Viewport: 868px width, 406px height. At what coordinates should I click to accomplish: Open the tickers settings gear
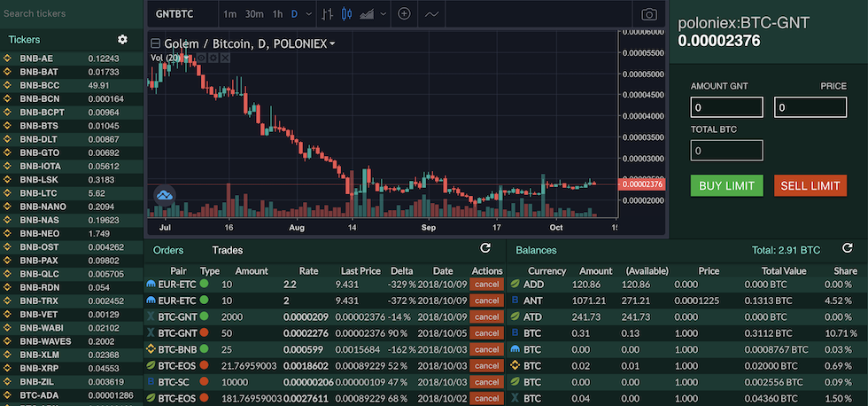(x=122, y=39)
